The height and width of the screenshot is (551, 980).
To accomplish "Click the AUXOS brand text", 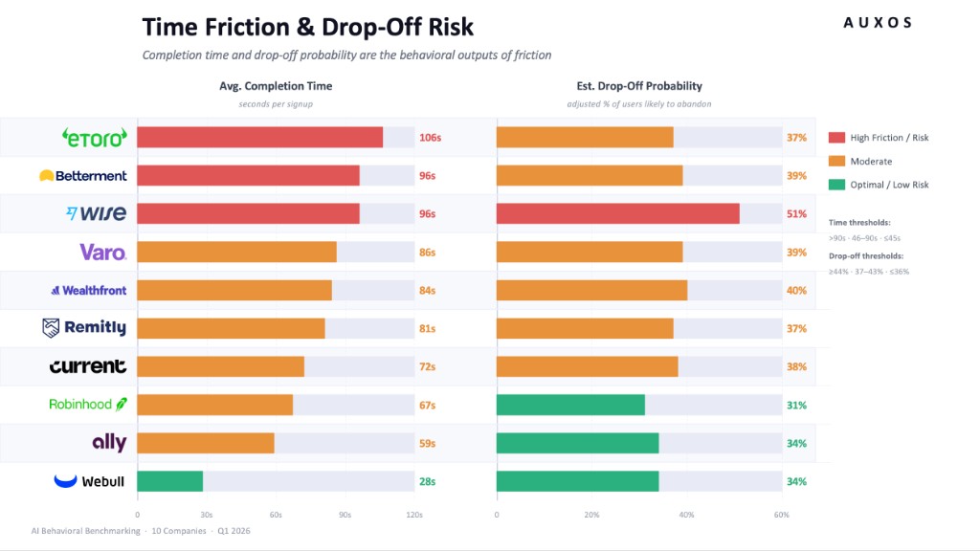I will coord(878,23).
